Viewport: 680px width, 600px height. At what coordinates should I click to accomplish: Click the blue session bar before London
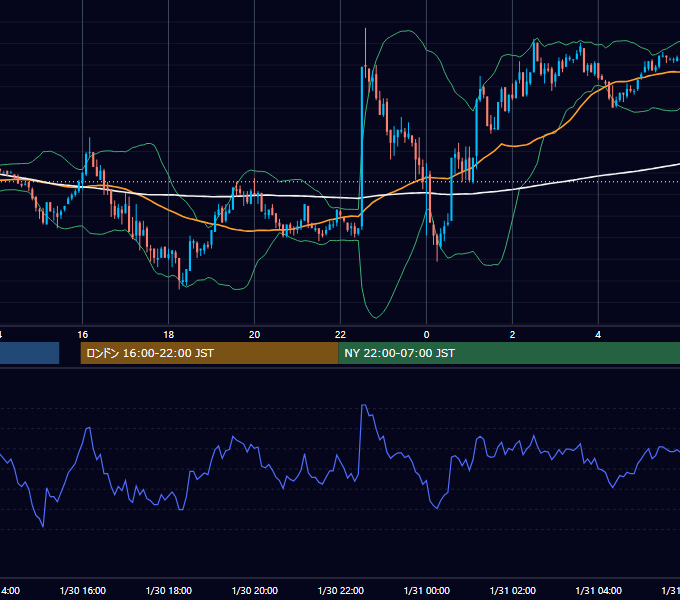[29, 353]
